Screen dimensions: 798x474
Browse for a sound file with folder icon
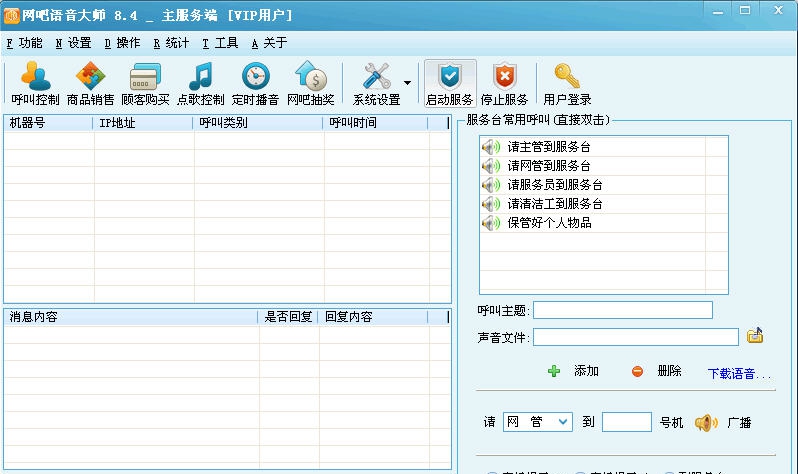(x=755, y=336)
